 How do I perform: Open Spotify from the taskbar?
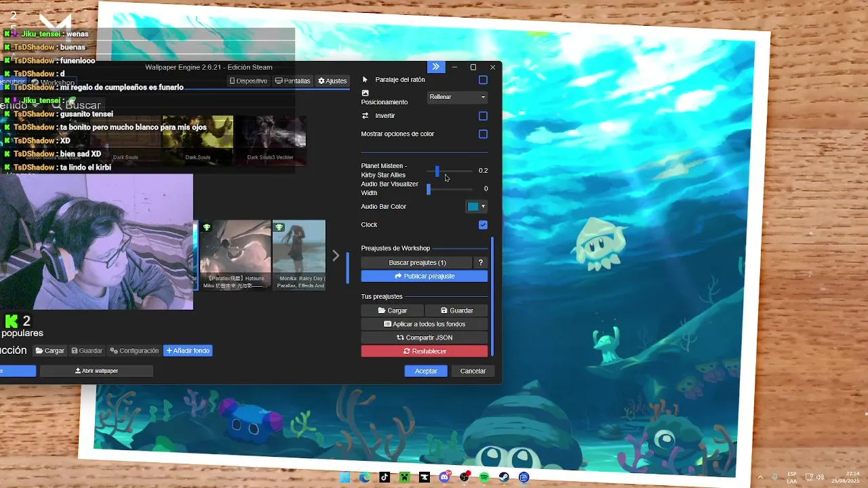[x=484, y=477]
